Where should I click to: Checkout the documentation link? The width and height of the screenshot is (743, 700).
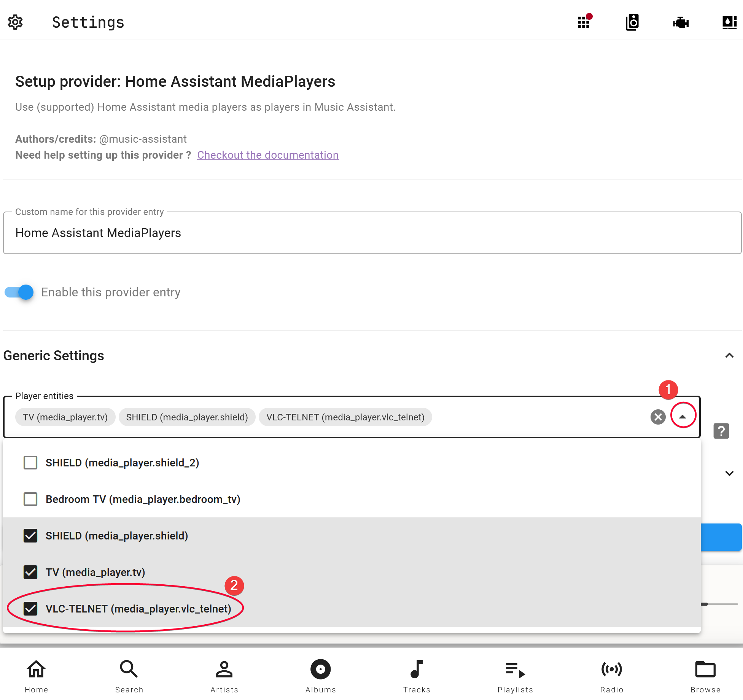(268, 154)
